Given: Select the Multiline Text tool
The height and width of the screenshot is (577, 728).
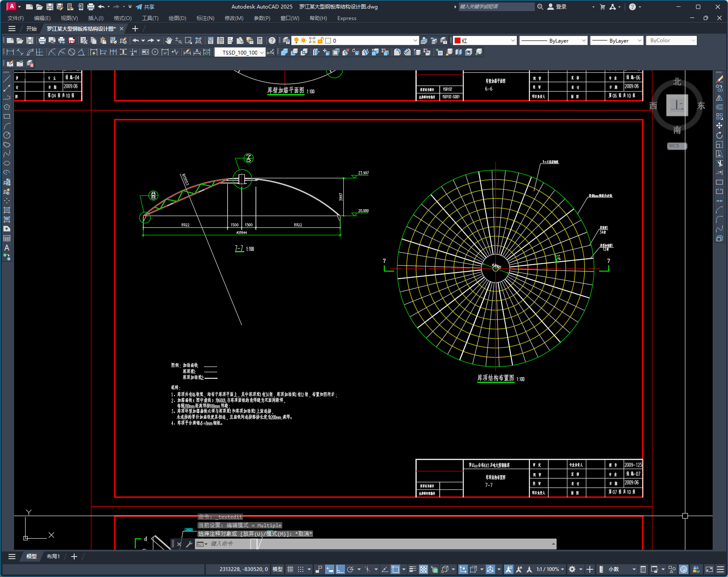Looking at the screenshot, I should pyautogui.click(x=7, y=248).
